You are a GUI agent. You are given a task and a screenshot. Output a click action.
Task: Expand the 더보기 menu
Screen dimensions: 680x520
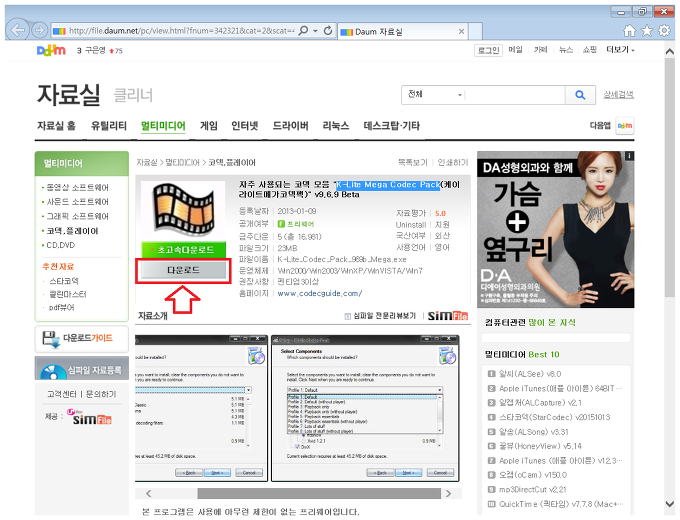pyautogui.click(x=620, y=50)
